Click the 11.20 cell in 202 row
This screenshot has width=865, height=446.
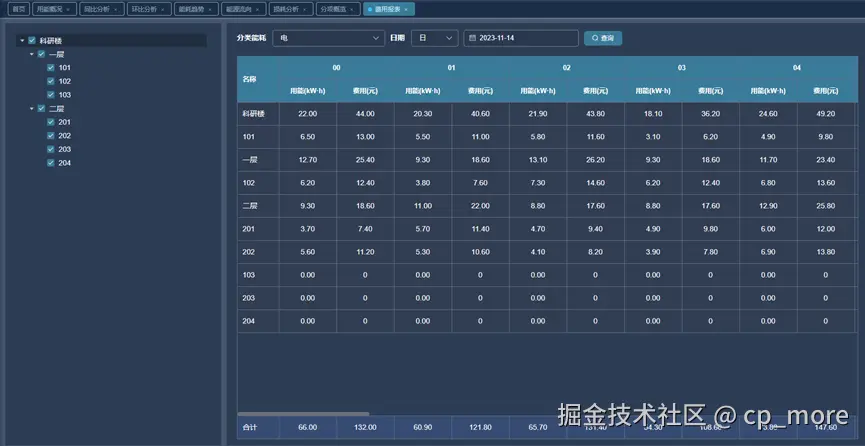[365, 252]
